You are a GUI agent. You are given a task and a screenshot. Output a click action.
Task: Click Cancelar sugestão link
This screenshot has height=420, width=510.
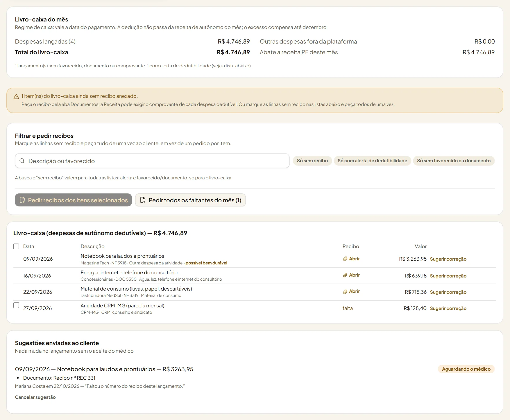(x=35, y=397)
